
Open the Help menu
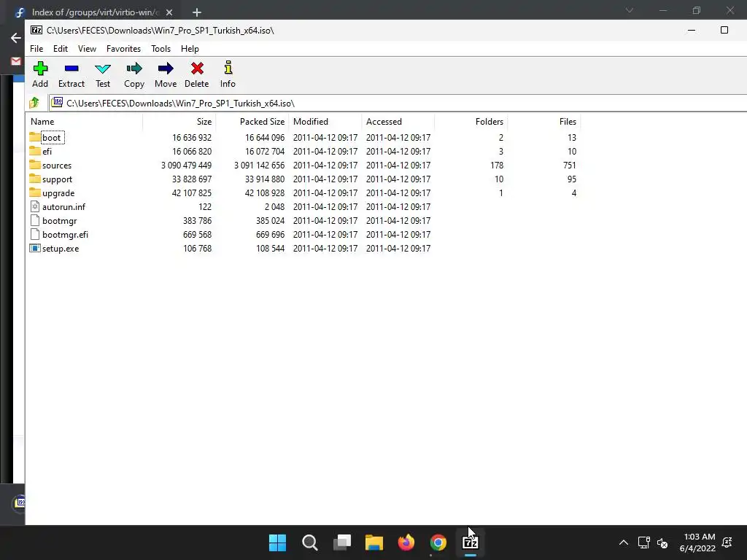[190, 49]
